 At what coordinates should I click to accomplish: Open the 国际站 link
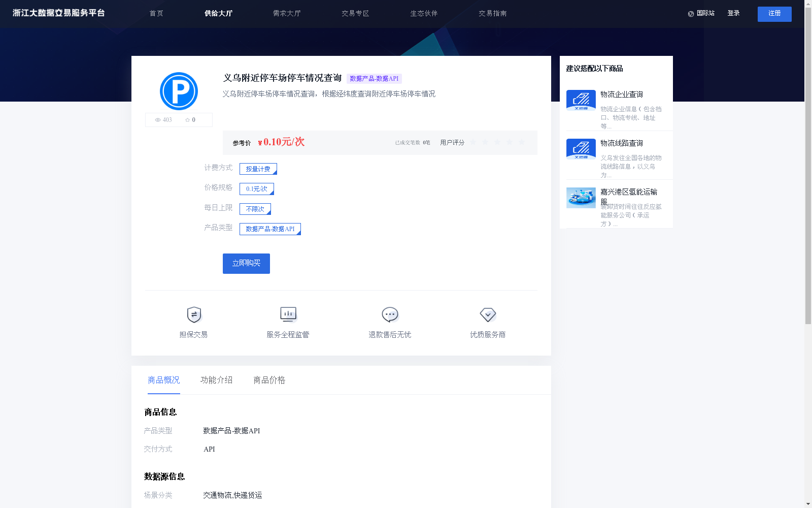705,14
